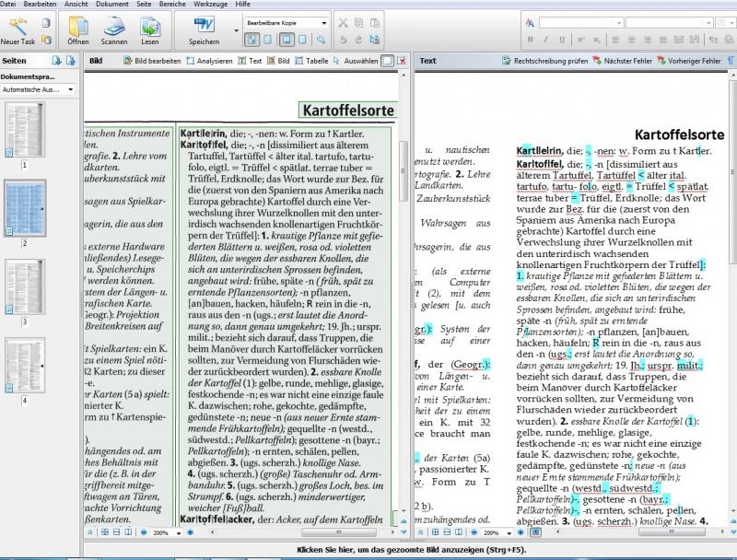
Task: Click new document icon beside Neuer Task
Action: click(x=46, y=22)
